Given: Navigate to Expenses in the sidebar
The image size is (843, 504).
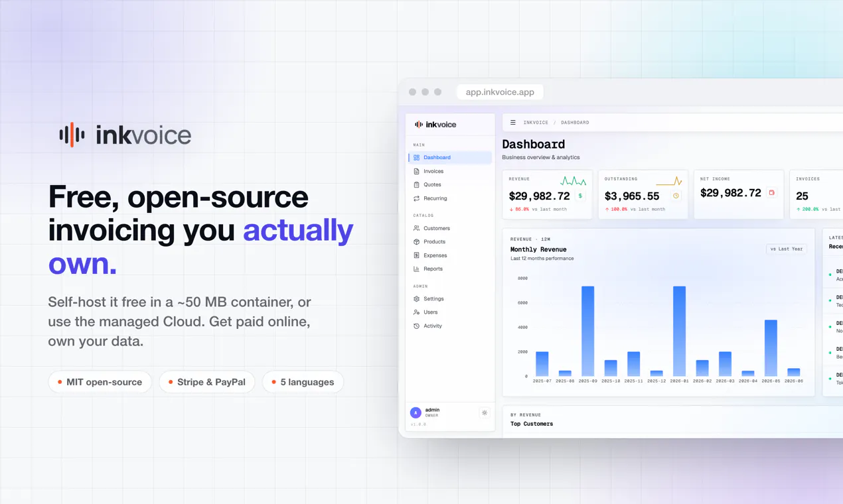Looking at the screenshot, I should coord(450,255).
